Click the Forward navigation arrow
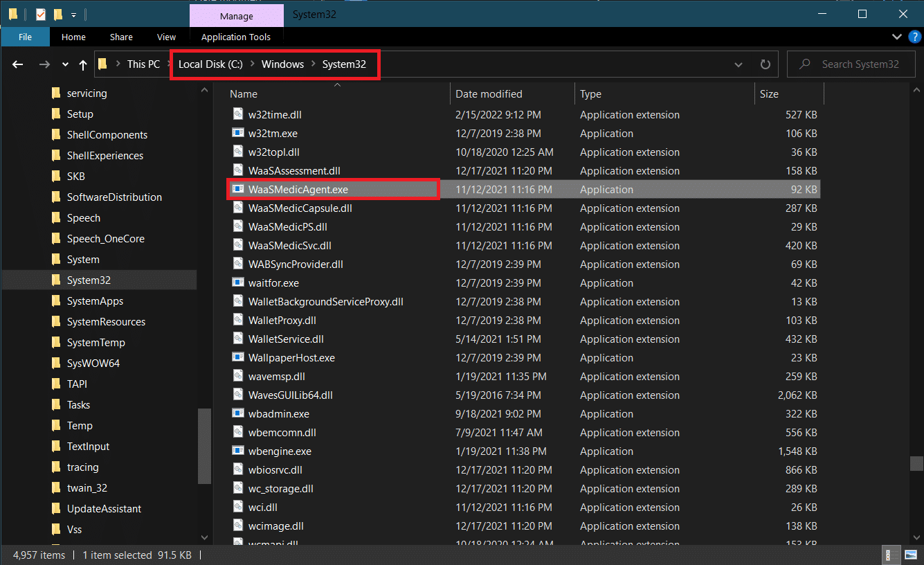Screen dimensions: 924x565 click(x=44, y=64)
